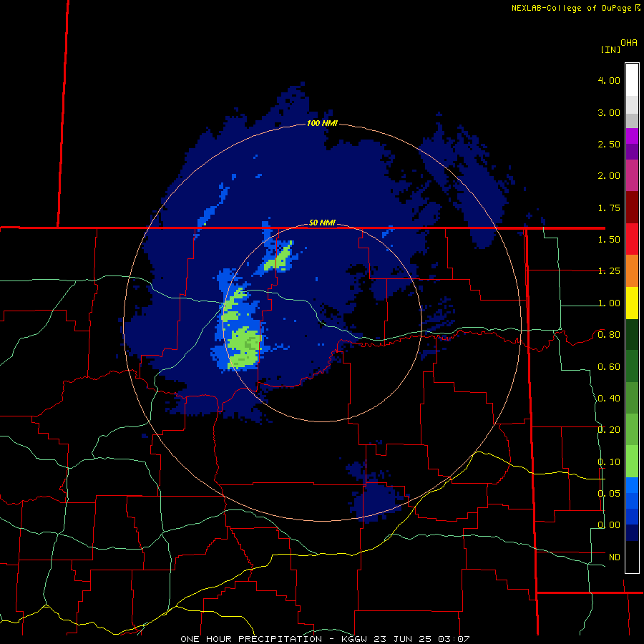Click the 2.00 legend value
644x644 pixels.
point(609,176)
